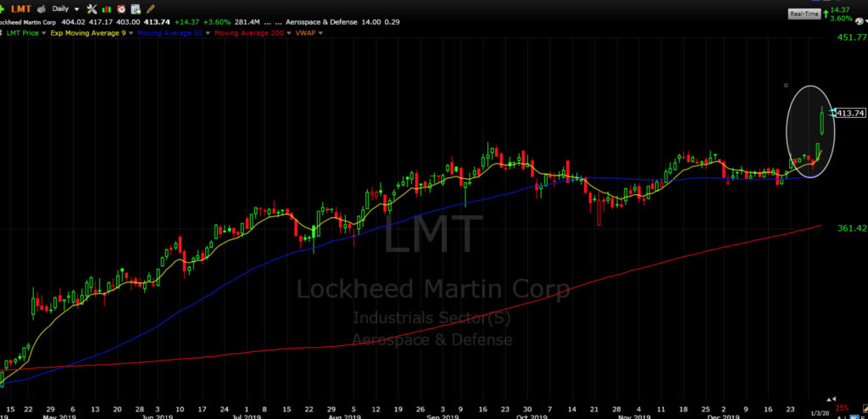Screen dimensions: 868x419
Task: Click the Exp Moving Average 9 label
Action: [87, 33]
